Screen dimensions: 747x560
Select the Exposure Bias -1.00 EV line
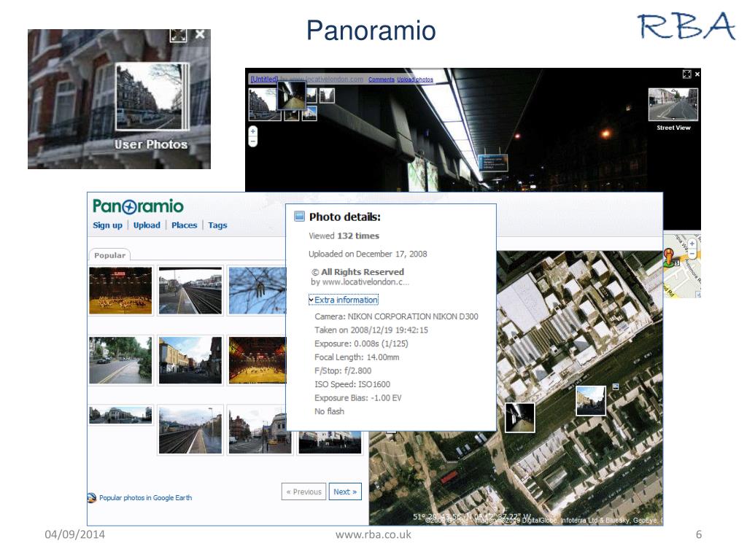pyautogui.click(x=357, y=397)
